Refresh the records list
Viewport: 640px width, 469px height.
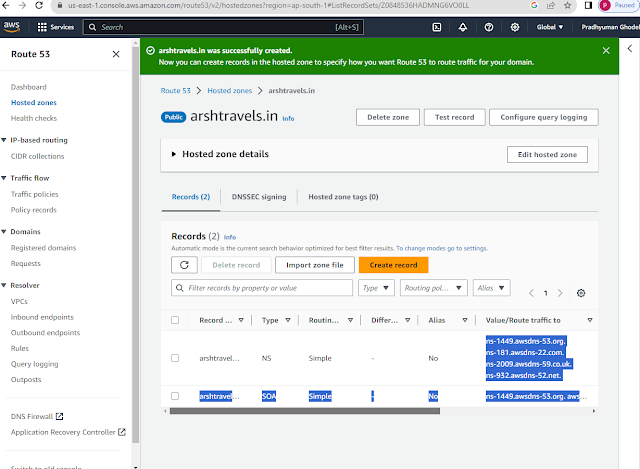pyautogui.click(x=184, y=265)
